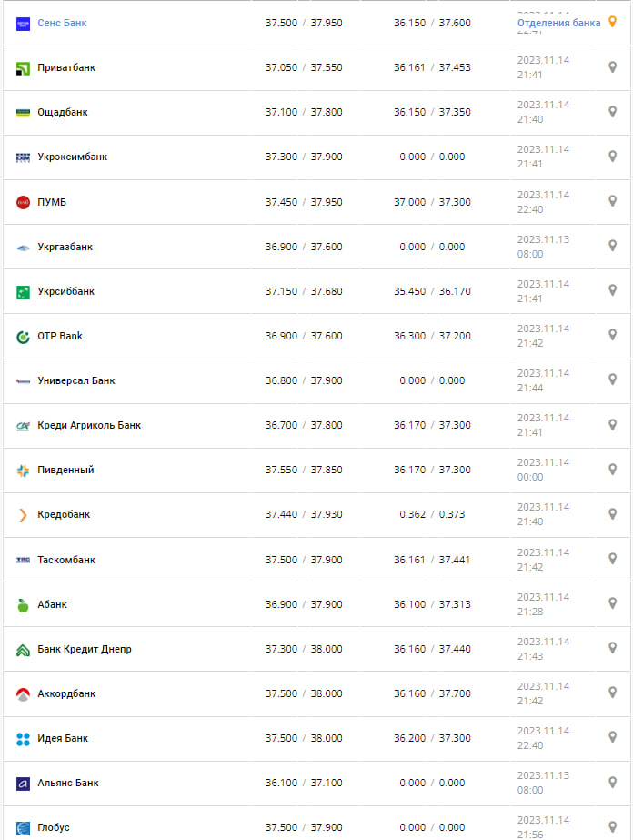Click the map pin in Аккордбанк row
The width and height of the screenshot is (633, 840).
(x=612, y=693)
